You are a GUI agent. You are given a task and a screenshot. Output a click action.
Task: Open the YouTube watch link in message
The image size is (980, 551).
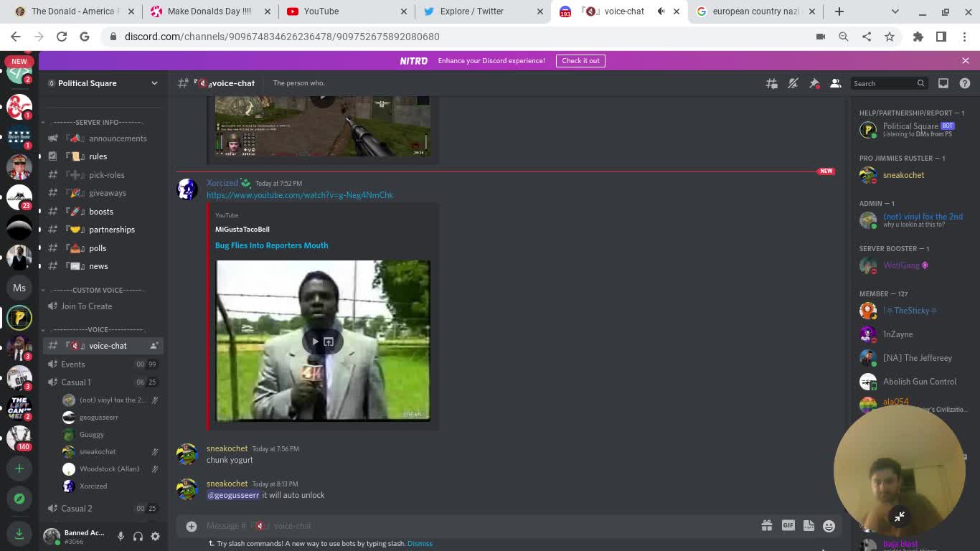coord(300,195)
